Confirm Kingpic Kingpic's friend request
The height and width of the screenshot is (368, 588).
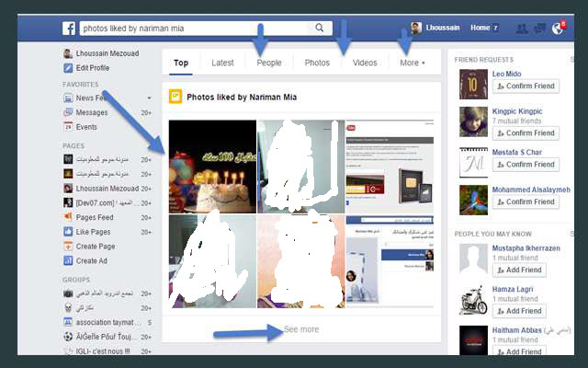coord(526,132)
